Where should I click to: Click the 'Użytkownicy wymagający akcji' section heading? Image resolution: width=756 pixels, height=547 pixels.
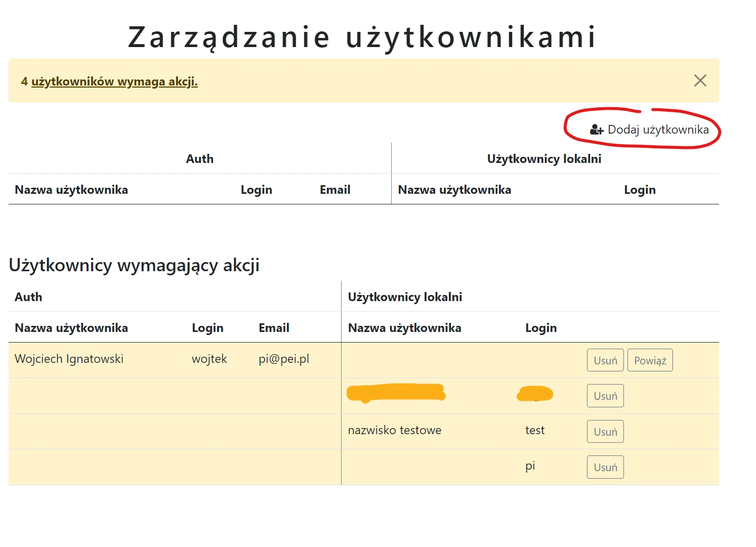point(134,265)
